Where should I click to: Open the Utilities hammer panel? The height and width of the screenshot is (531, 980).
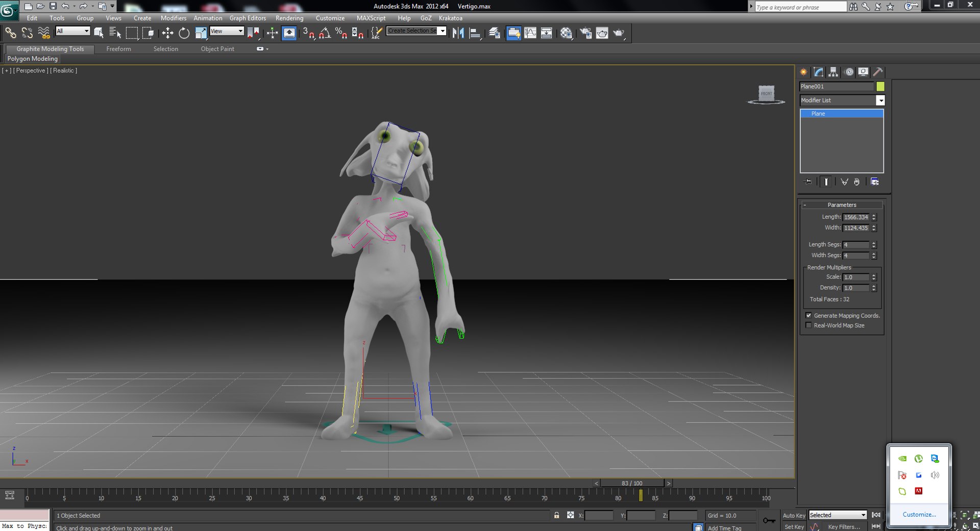point(878,72)
